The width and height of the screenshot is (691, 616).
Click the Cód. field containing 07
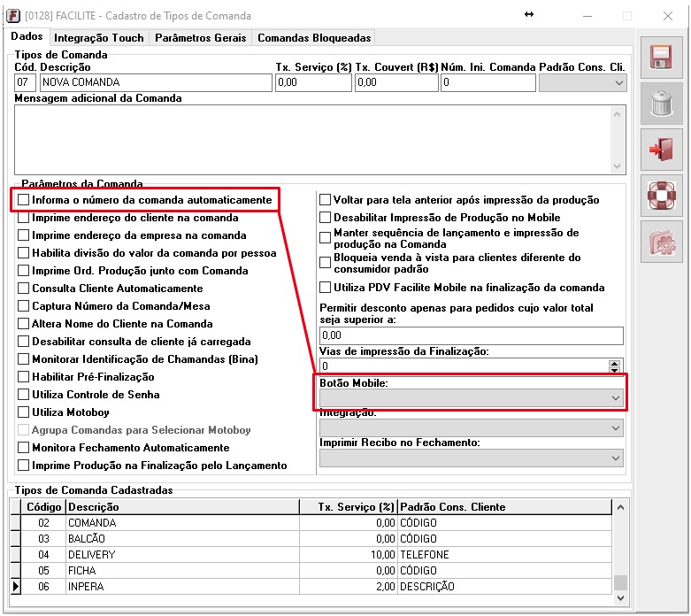point(25,82)
